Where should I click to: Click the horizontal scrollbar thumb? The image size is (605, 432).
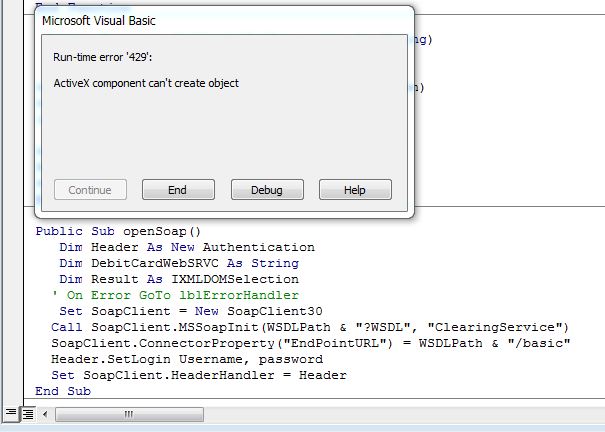click(129, 415)
